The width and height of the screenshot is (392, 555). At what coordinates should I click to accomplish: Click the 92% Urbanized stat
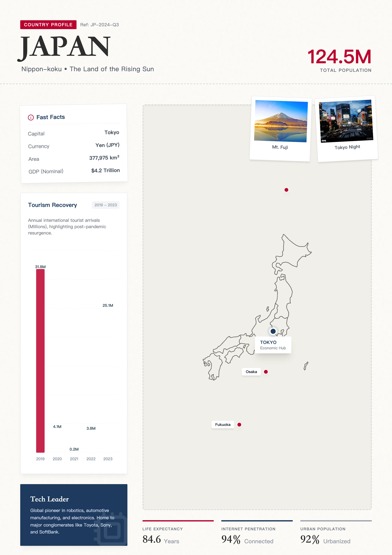tap(325, 539)
